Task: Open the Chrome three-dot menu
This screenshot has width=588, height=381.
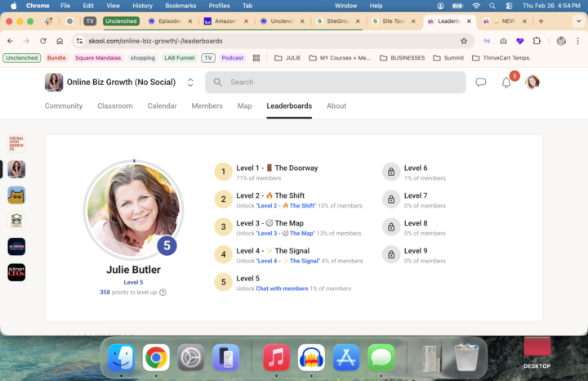Action: point(578,40)
